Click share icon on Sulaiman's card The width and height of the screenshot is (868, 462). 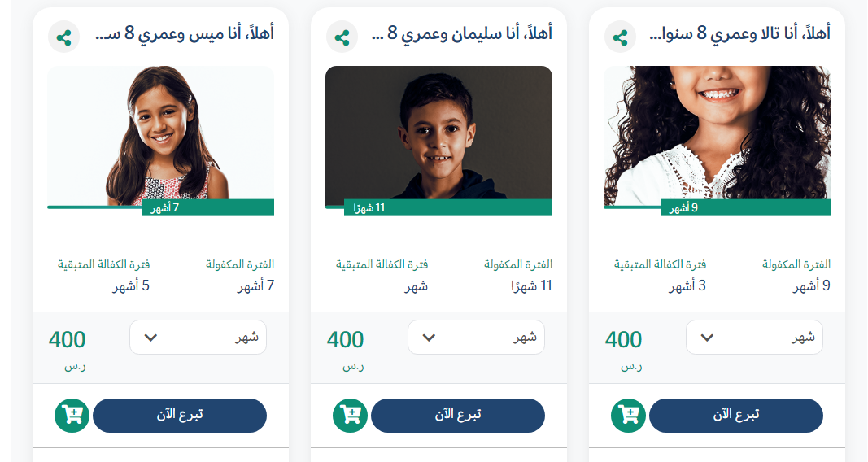(x=342, y=37)
